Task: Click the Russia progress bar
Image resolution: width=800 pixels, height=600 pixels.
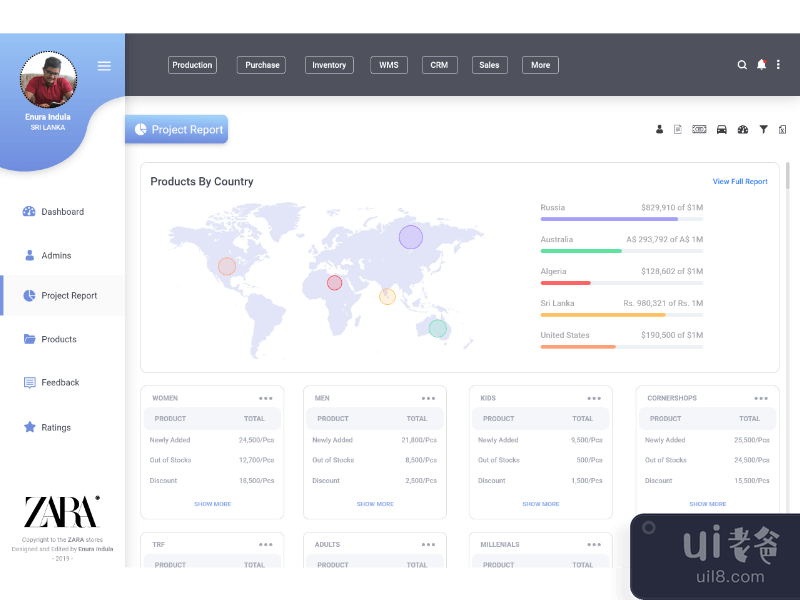Action: point(621,219)
